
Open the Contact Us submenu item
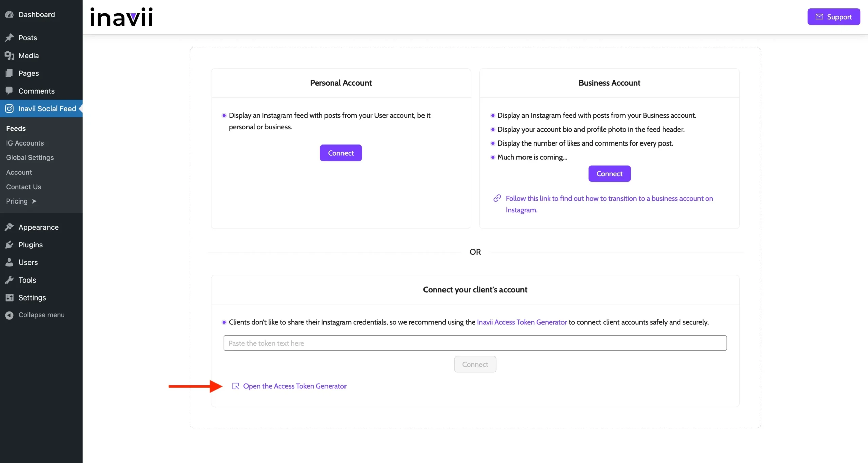point(23,187)
